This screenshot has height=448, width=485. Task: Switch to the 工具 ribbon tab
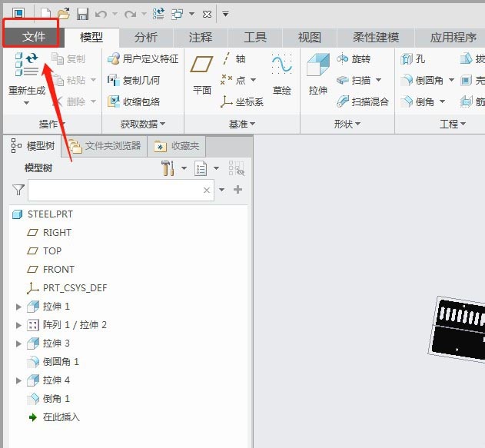(x=255, y=37)
